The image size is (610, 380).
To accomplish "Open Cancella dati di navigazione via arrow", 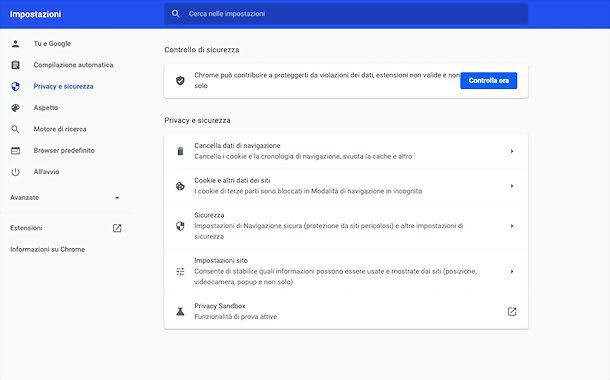I will [x=512, y=151].
